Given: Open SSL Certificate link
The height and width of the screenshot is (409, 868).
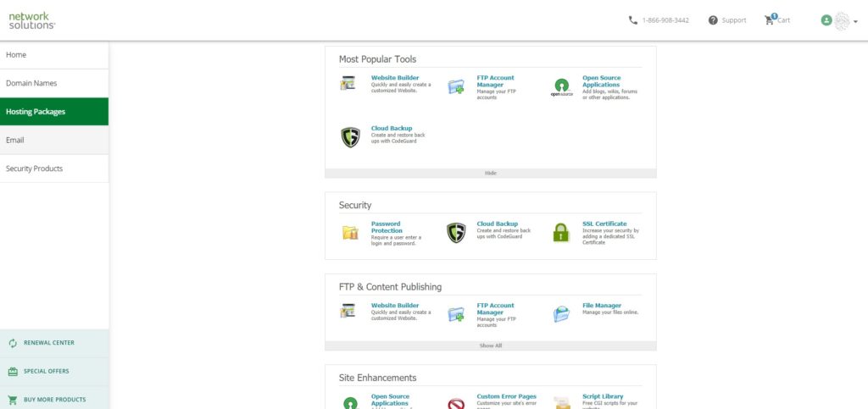Looking at the screenshot, I should (x=604, y=224).
